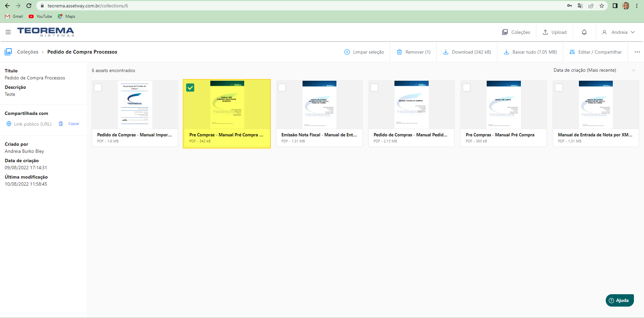
Task: Click the Baixar tudo download icon
Action: pos(506,52)
